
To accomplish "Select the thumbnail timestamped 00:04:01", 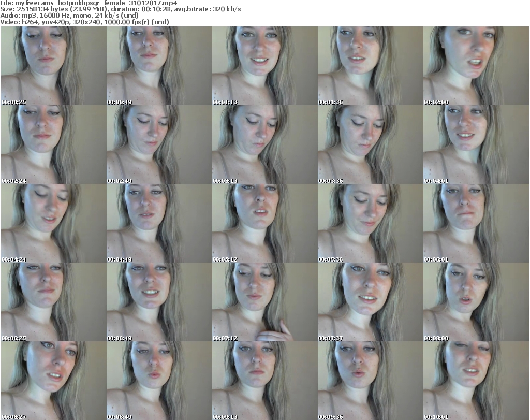I will [476, 144].
